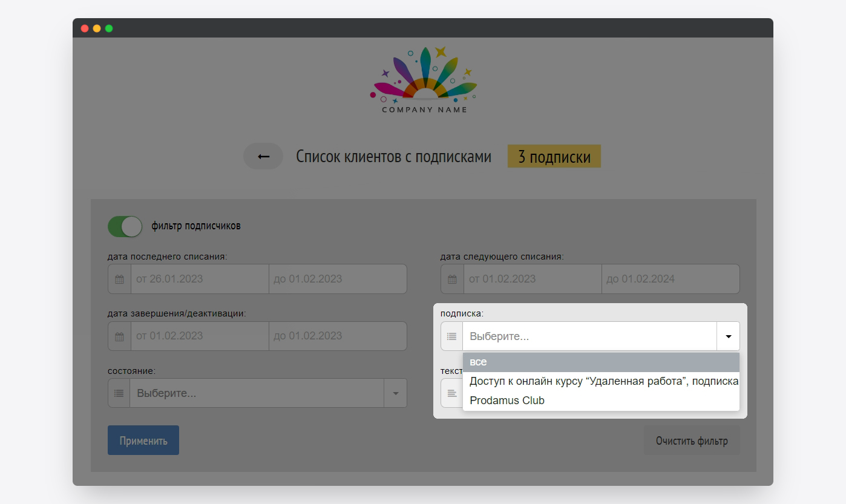
Task: Expand the состояние dropdown arrow
Action: 395,393
